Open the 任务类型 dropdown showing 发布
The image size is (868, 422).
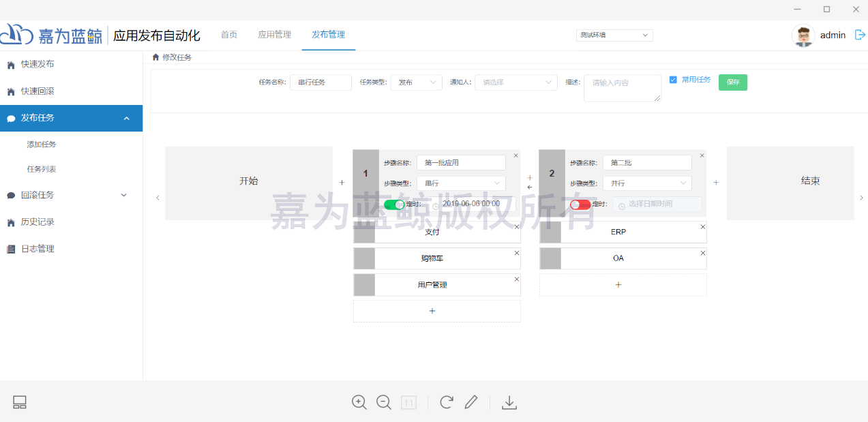pos(416,82)
